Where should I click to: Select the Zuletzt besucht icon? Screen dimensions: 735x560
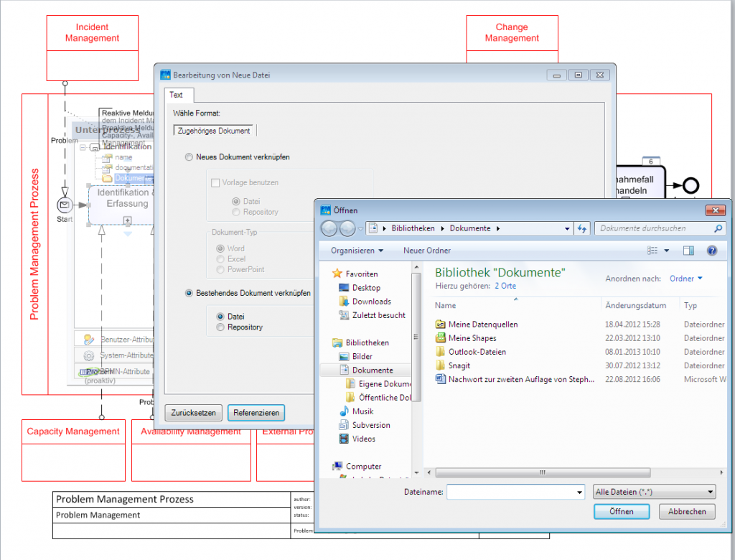pos(344,315)
